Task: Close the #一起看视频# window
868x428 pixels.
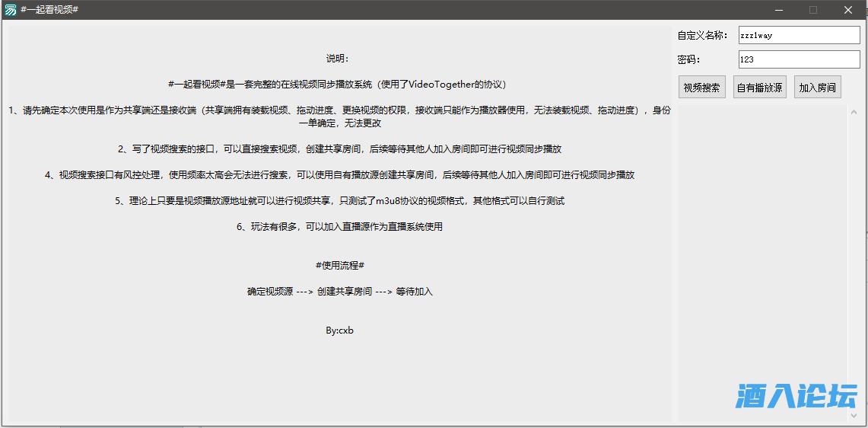Action: coord(848,9)
